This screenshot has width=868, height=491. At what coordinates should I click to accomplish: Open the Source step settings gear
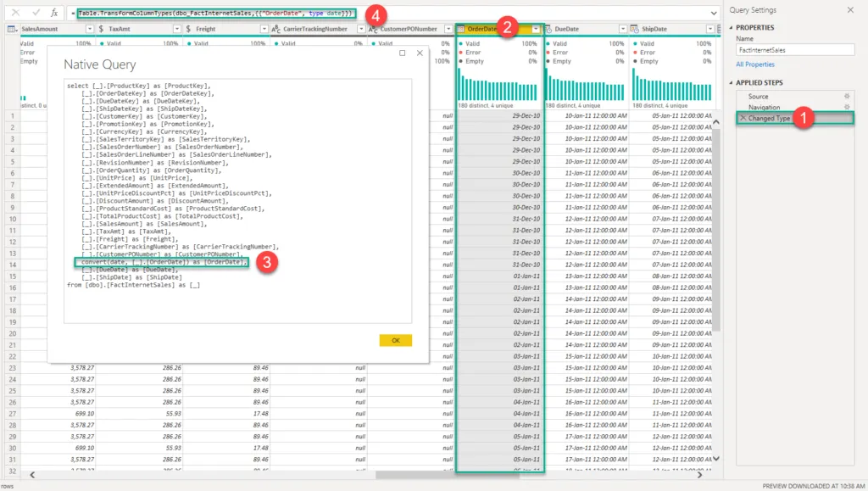click(846, 97)
